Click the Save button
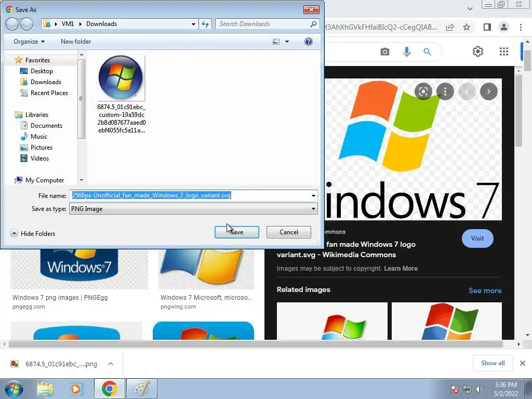The image size is (532, 399). 236,232
